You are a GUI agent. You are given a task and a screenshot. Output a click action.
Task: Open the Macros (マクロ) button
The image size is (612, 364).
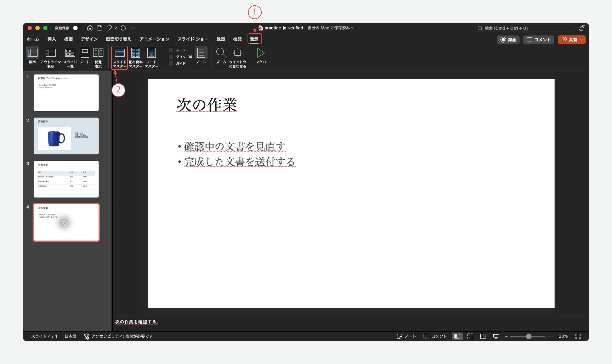click(x=261, y=56)
